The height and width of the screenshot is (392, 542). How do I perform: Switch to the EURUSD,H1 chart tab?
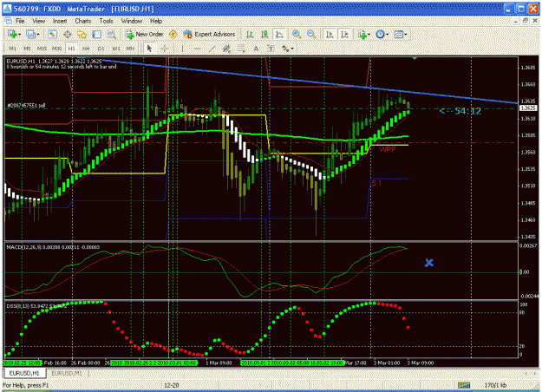coord(24,373)
